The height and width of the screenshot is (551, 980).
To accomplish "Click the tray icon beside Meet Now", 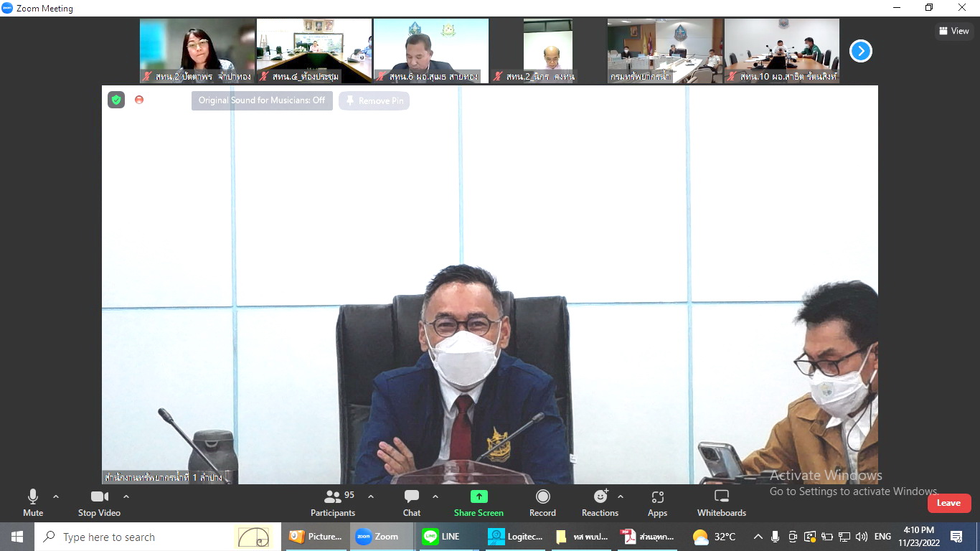I will (810, 537).
